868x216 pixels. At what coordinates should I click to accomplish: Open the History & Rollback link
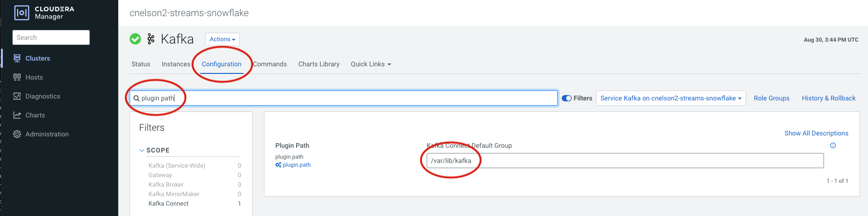(829, 98)
